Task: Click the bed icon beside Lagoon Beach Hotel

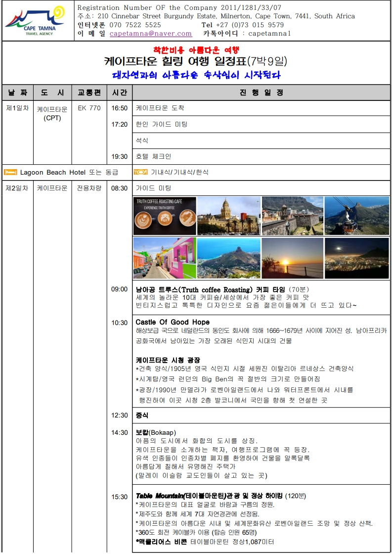Action: coord(10,172)
